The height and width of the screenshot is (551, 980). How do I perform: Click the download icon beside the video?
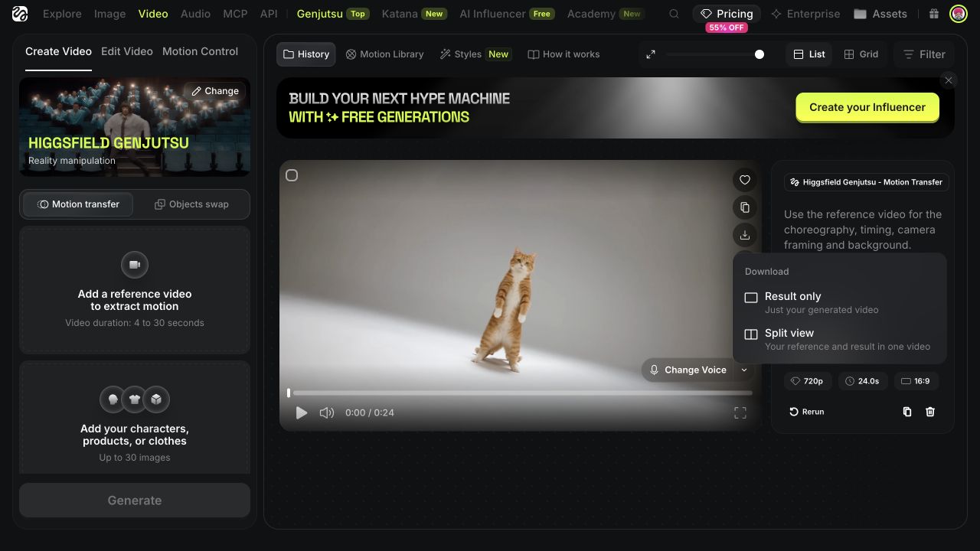pyautogui.click(x=744, y=235)
